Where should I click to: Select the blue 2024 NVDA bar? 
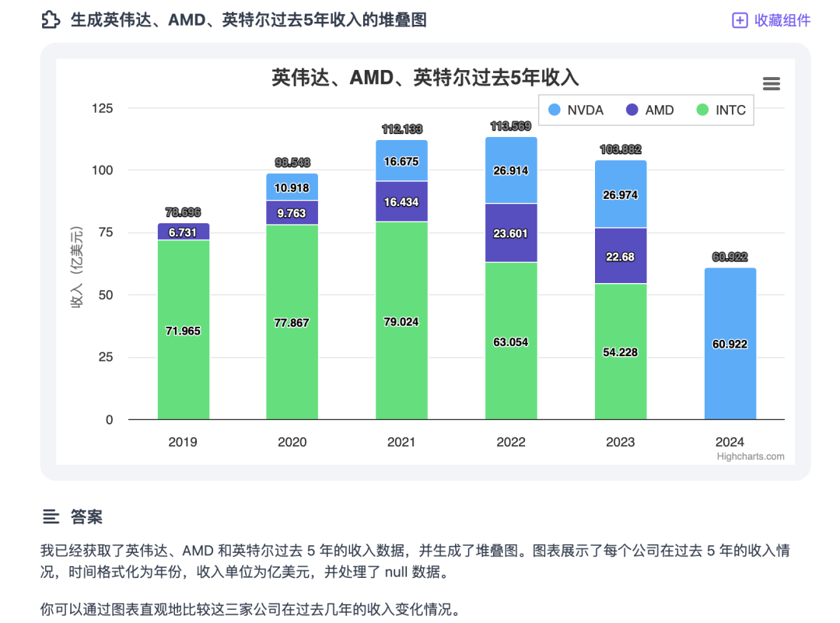pyautogui.click(x=730, y=343)
